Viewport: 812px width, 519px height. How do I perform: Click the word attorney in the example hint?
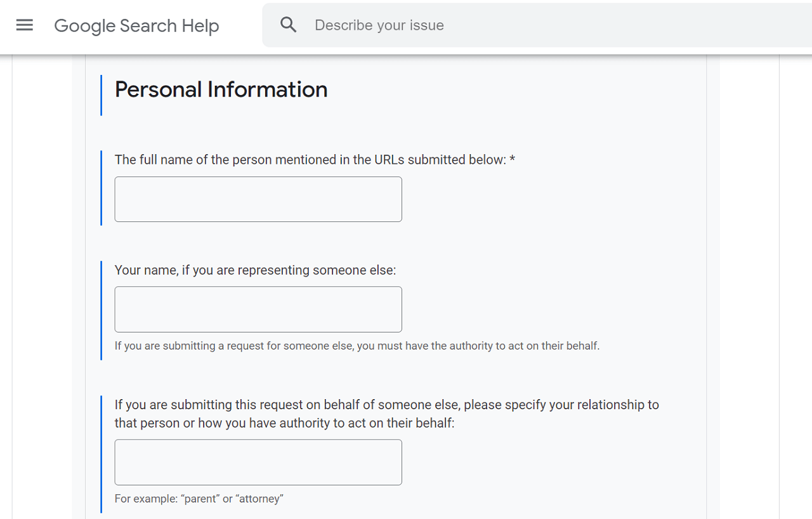click(x=259, y=499)
